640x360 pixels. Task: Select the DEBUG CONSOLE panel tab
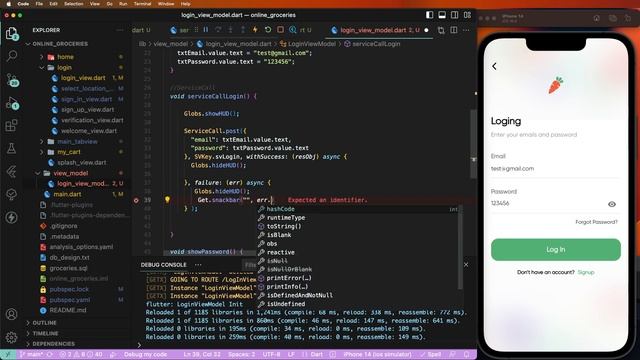tap(163, 264)
